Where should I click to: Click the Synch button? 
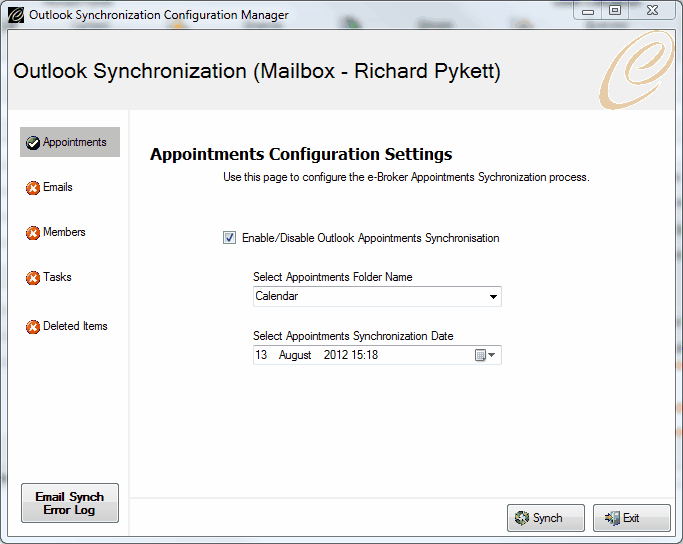pos(546,518)
